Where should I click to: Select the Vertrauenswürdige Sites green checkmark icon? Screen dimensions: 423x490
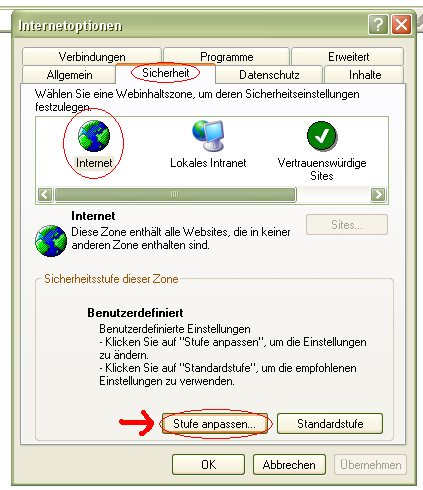point(322,136)
